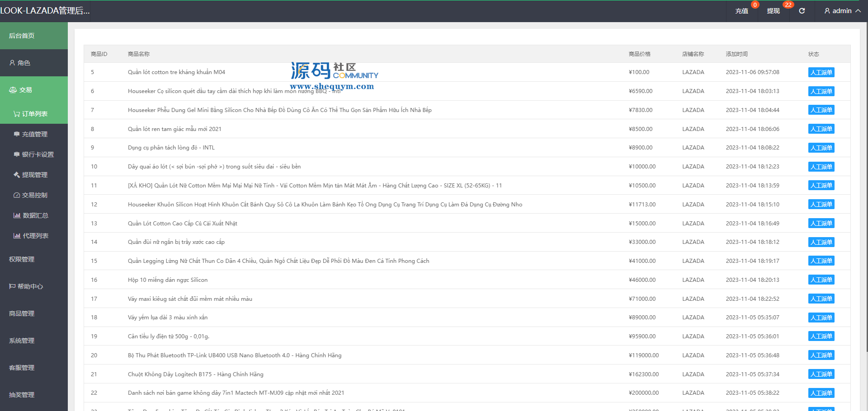Click 人工派单 for product ID 12

821,204
